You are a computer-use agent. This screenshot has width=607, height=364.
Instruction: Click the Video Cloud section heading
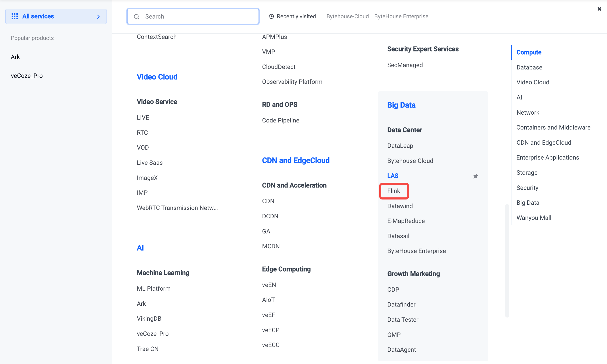[x=157, y=77]
